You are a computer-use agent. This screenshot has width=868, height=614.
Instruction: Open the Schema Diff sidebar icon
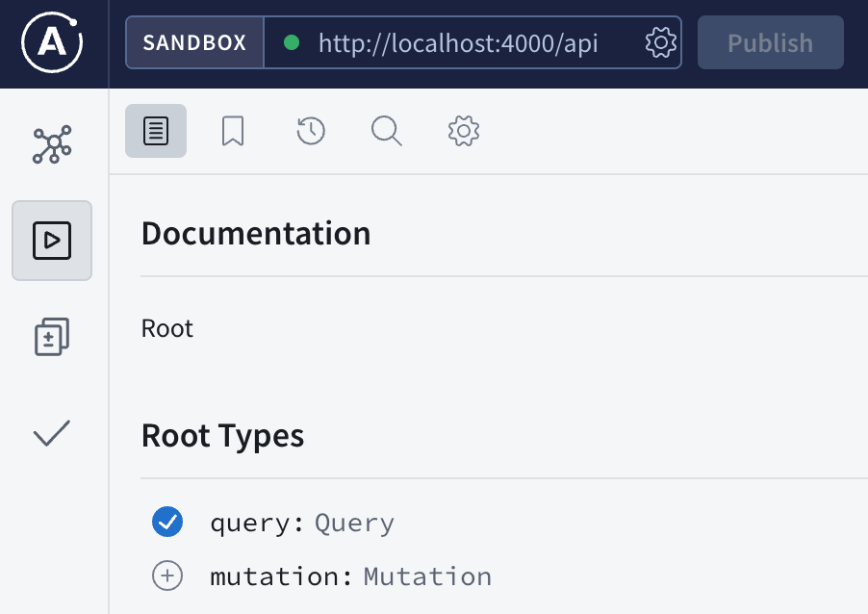coord(52,338)
